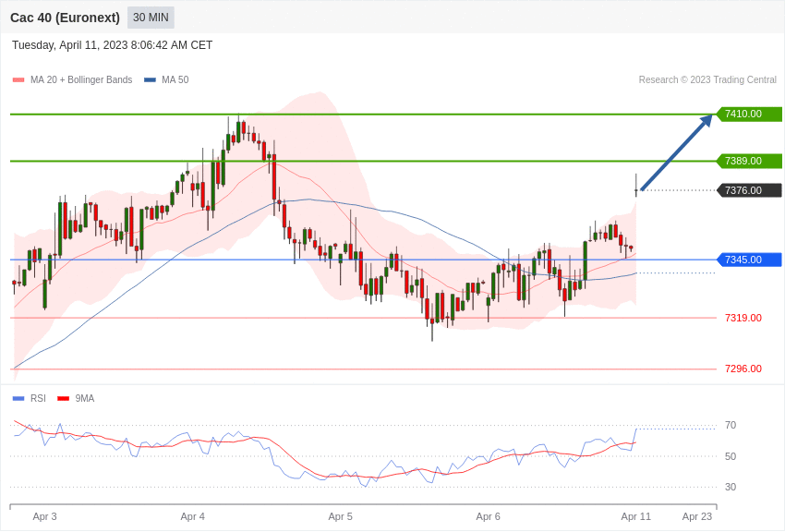The width and height of the screenshot is (785, 532).
Task: Toggle the 9MA legend entry
Action: (x=76, y=398)
